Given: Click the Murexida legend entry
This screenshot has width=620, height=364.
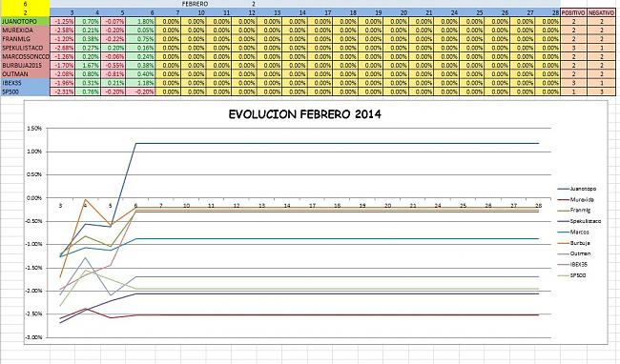Looking at the screenshot, I should pos(576,200).
